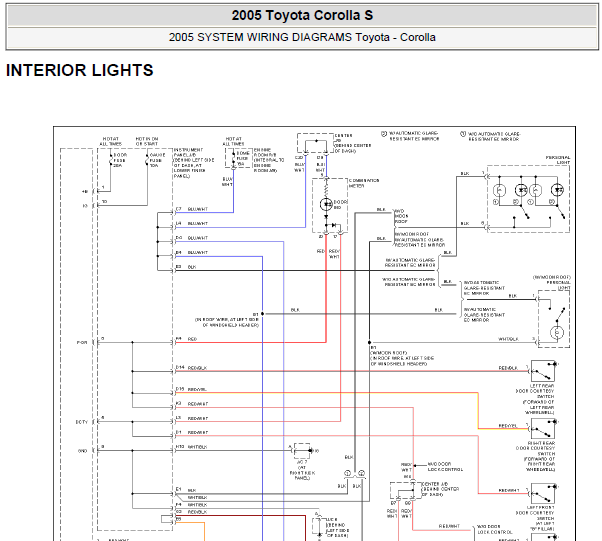Screen dimensions: 602x541
Task: Click the J/C 7 connector at right kick panel
Action: point(303,451)
